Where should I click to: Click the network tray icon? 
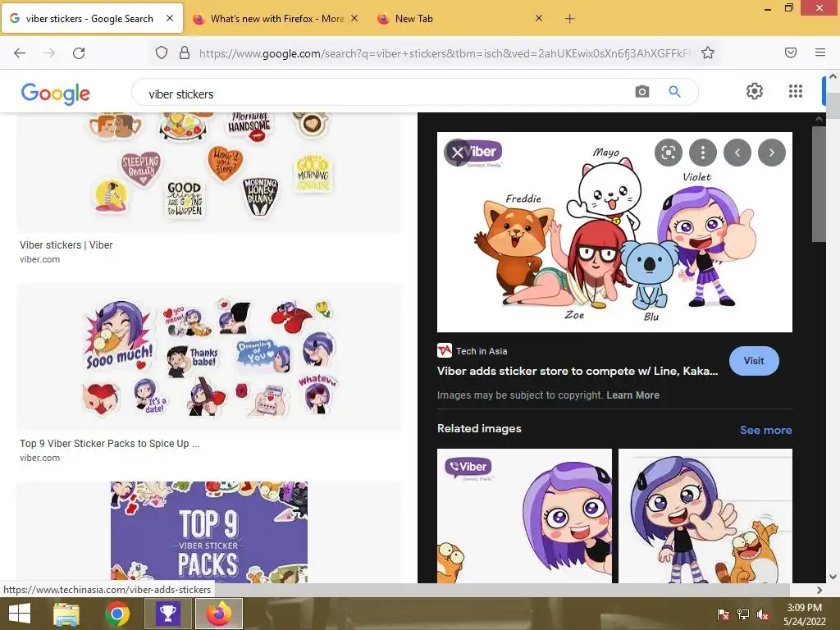(743, 614)
